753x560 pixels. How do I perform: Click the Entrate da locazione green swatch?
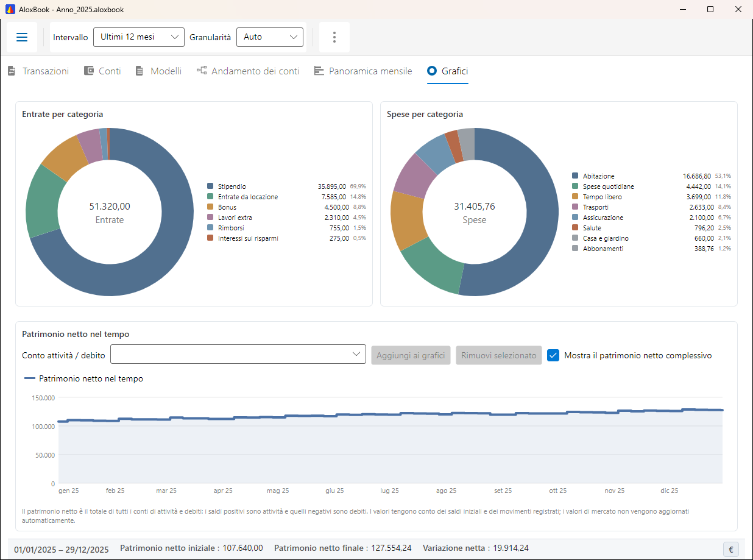pyautogui.click(x=210, y=197)
